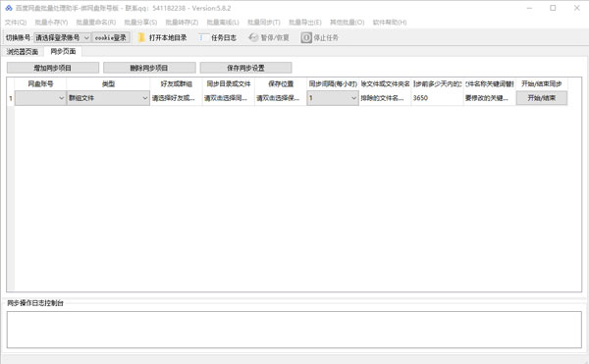Click the 同步目录或文件 column header
Viewport: 589px width, 364px height.
[229, 84]
